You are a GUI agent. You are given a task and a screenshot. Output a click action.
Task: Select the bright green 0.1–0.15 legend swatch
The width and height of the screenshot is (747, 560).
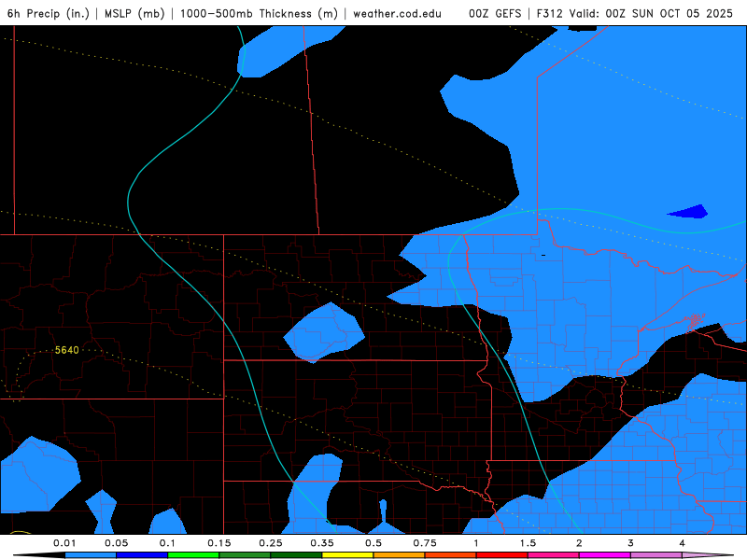coord(193,555)
